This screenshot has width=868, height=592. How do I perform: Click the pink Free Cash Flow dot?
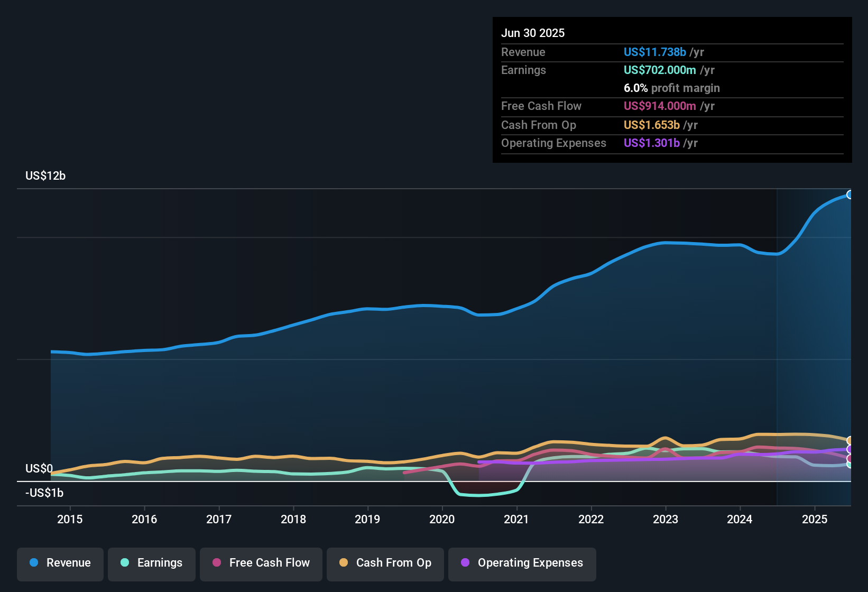[217, 562]
